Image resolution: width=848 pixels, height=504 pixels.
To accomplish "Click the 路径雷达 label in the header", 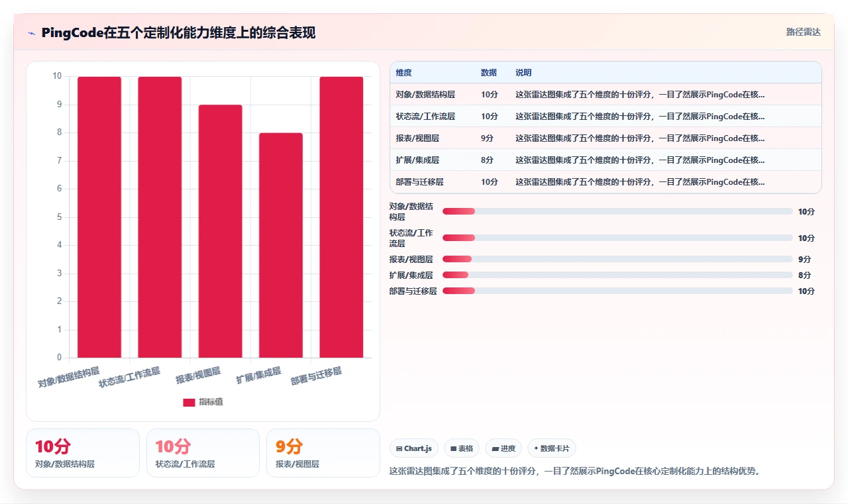I will pos(803,32).
